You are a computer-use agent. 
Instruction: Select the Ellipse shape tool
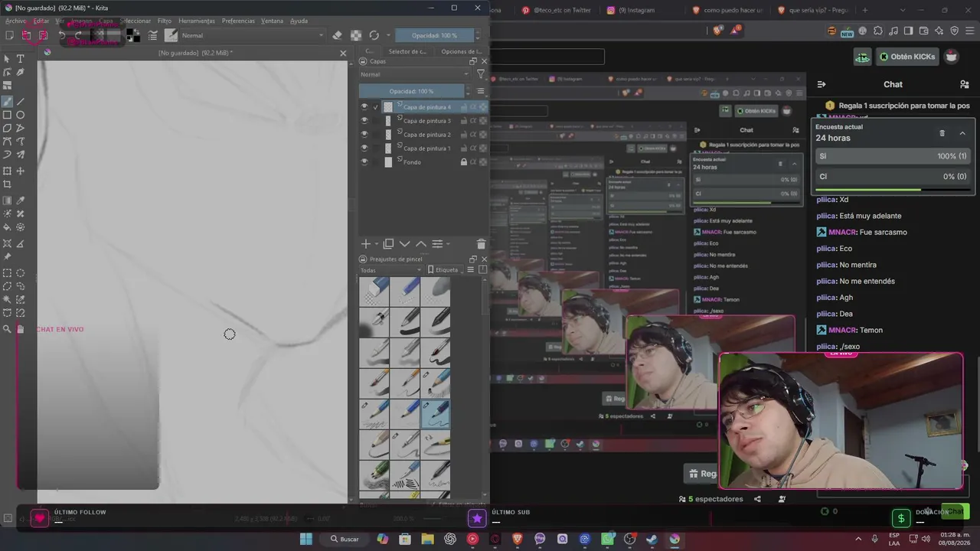[21, 115]
